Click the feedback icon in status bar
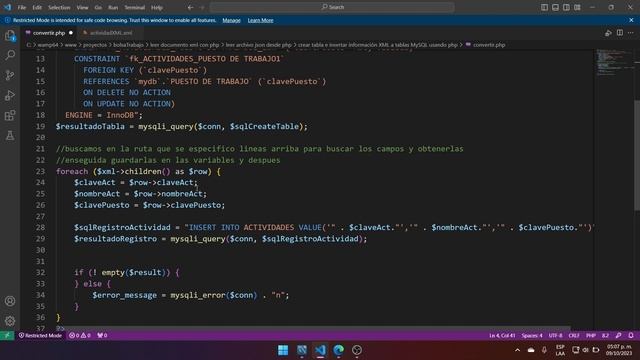This screenshot has height=360, width=640. [618, 336]
